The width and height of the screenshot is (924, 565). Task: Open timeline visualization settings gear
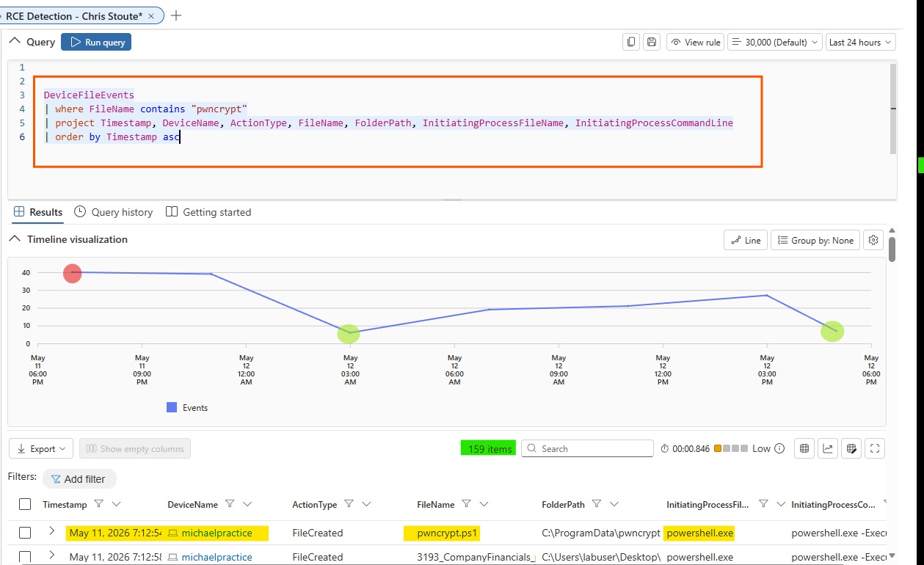(873, 240)
